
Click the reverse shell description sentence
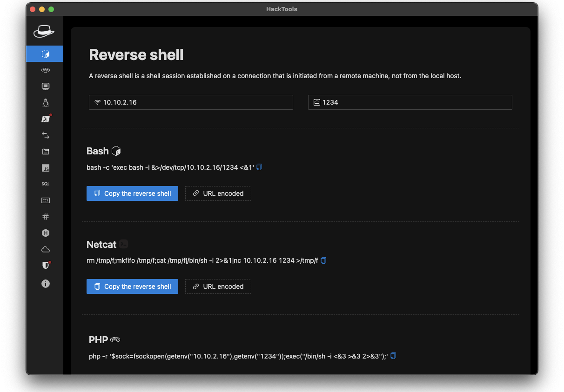click(x=275, y=76)
